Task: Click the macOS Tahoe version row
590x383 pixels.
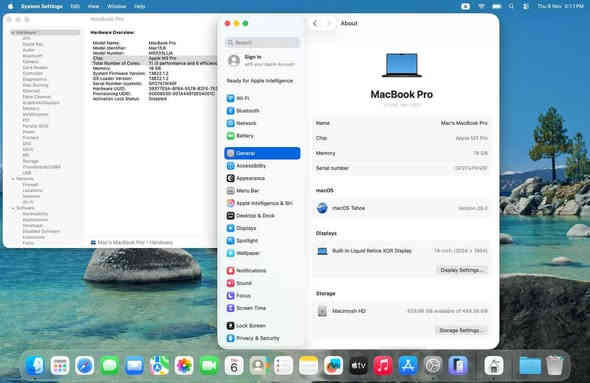Action: click(401, 208)
